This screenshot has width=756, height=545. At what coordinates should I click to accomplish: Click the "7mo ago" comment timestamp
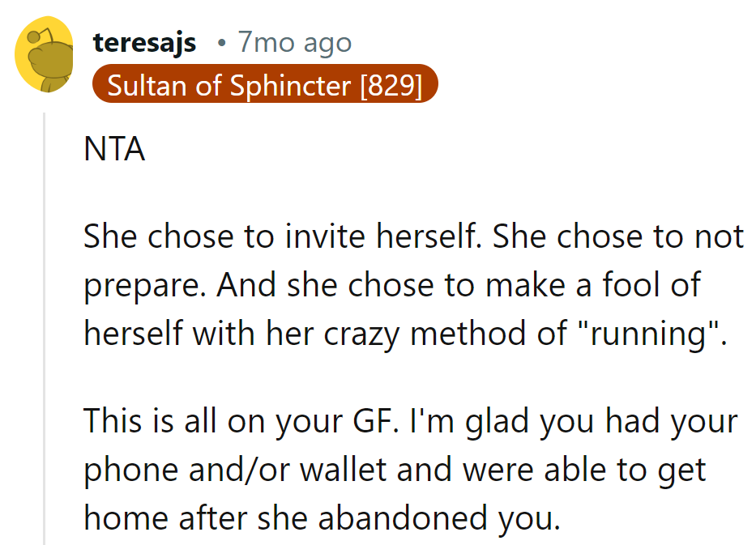pos(294,42)
